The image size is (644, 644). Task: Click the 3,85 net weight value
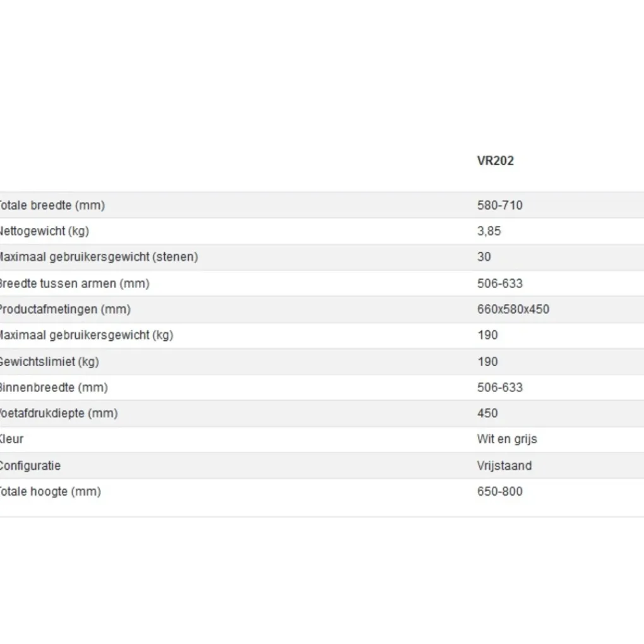coord(489,231)
